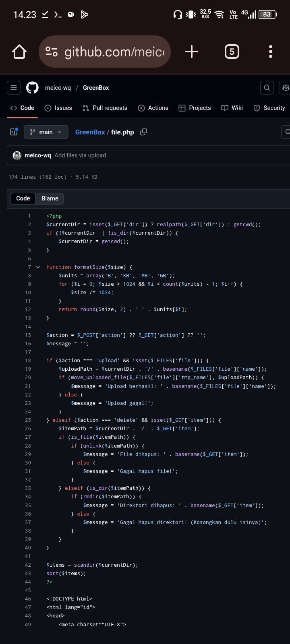The image size is (290, 644).
Task: Switch to Blame view
Action: [x=50, y=198]
